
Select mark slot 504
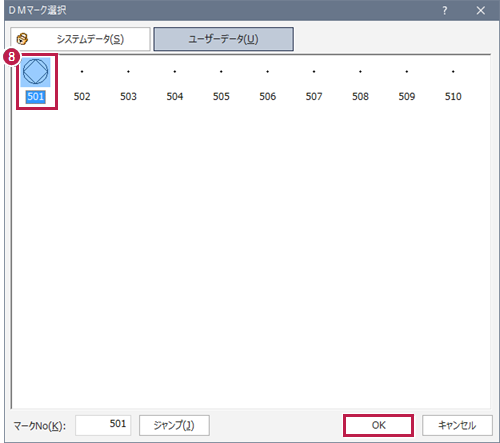coord(175,83)
